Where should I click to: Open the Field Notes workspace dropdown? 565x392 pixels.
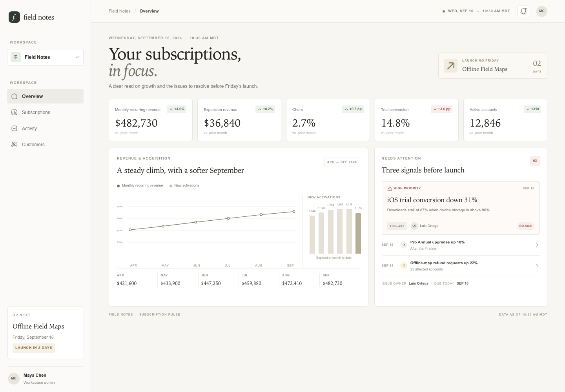pos(45,57)
